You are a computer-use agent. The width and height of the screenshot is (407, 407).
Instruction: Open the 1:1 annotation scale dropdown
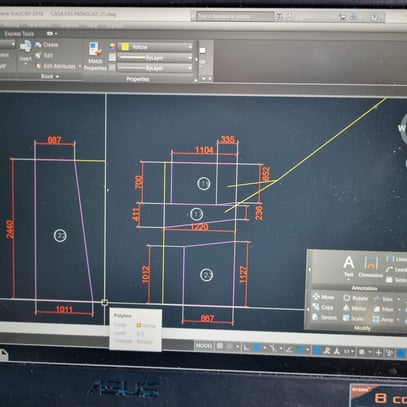tap(349, 352)
